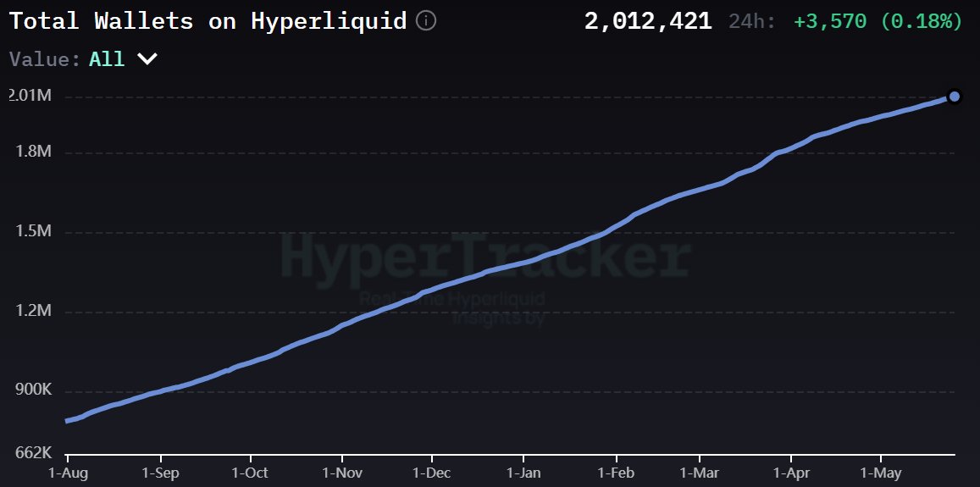
Task: Click the 24h change +3,570 (0.18%)
Action: point(878,21)
